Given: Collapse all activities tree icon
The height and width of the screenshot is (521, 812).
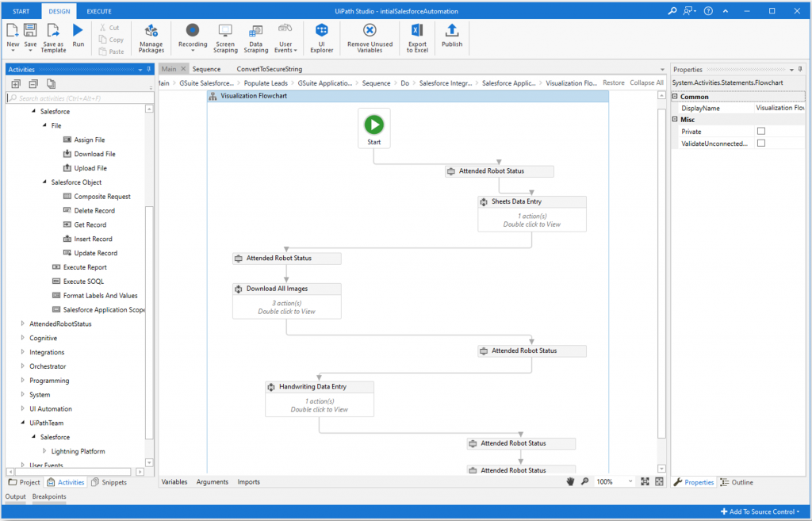Looking at the screenshot, I should click(x=33, y=84).
